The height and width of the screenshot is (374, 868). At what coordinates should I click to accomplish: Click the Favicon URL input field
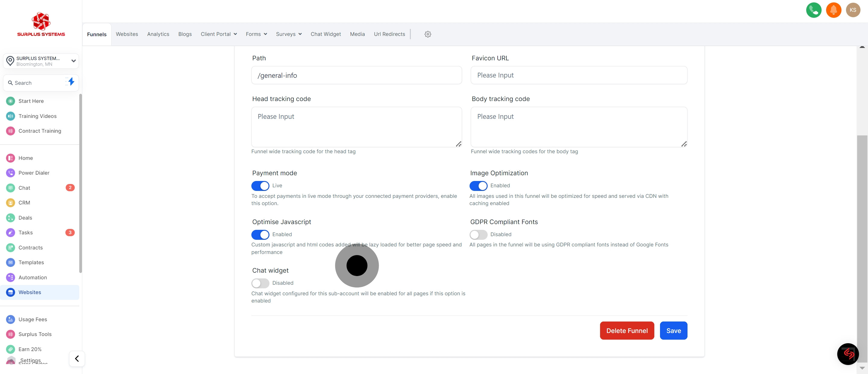click(579, 75)
